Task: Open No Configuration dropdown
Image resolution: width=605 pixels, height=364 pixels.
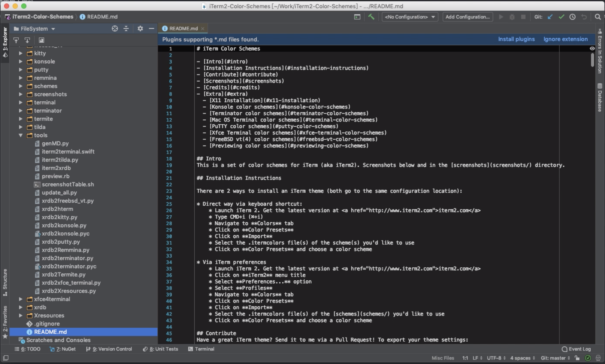Action: [410, 17]
